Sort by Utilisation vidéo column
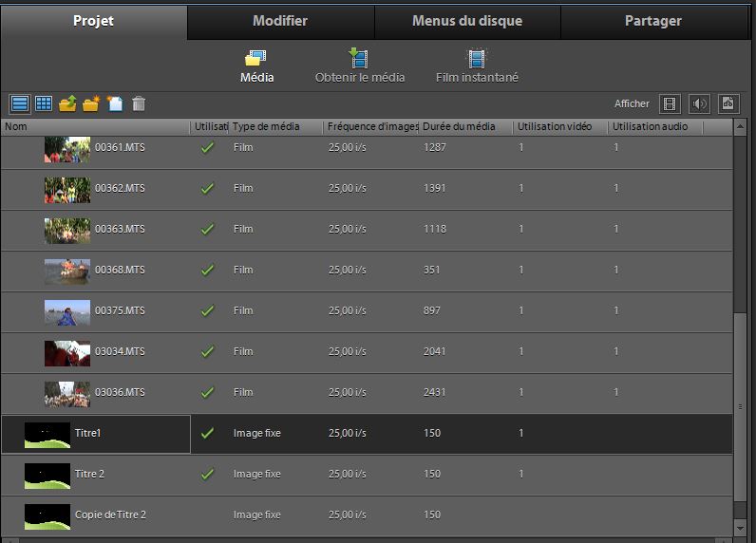756x543 pixels. pos(560,126)
